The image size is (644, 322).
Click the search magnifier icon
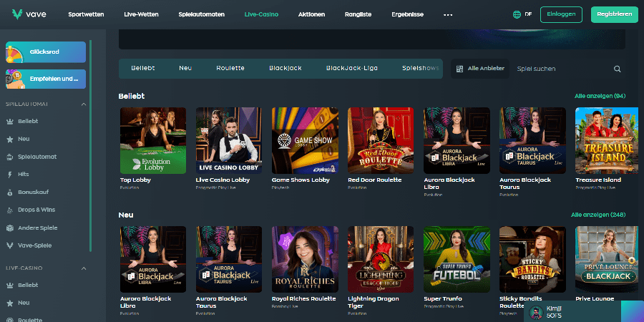click(x=618, y=69)
